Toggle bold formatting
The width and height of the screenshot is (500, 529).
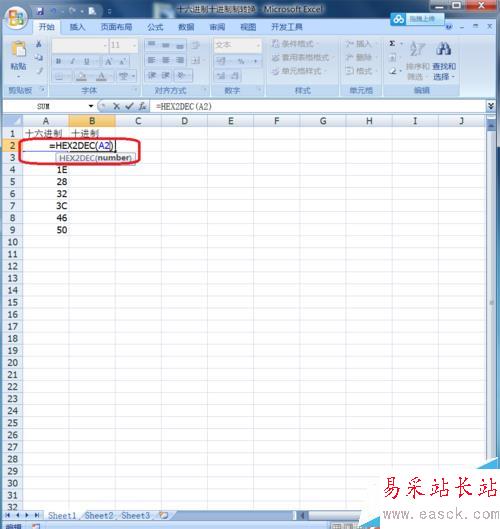58,61
